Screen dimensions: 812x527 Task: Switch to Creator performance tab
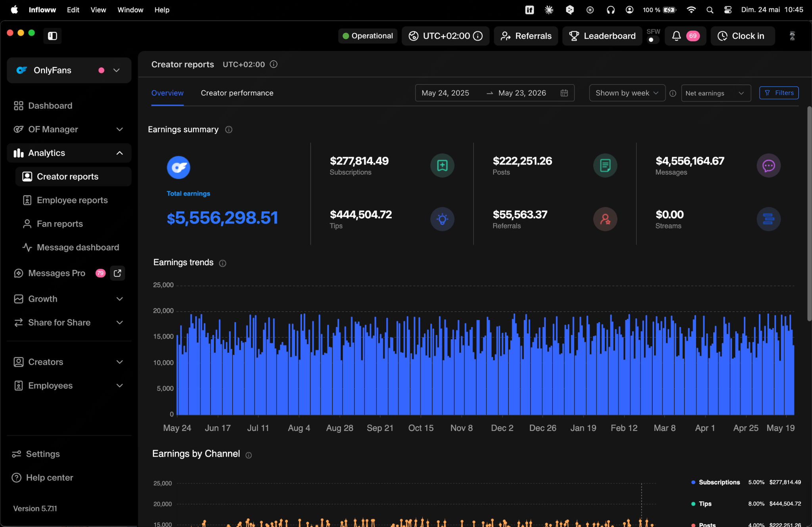[237, 93]
